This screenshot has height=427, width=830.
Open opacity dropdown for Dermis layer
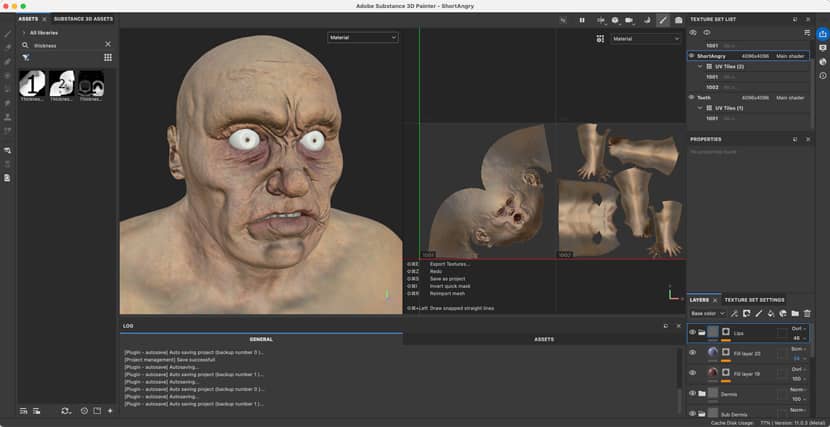click(x=799, y=399)
